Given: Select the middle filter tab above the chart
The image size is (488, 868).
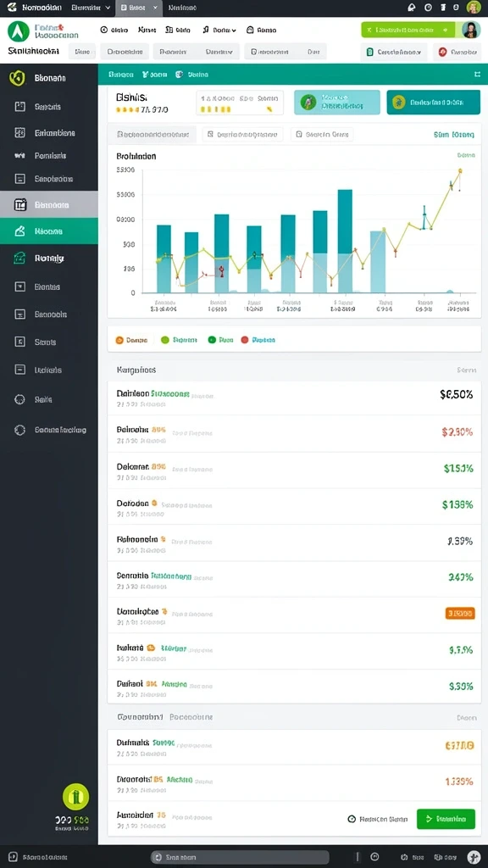Looking at the screenshot, I should [x=242, y=134].
